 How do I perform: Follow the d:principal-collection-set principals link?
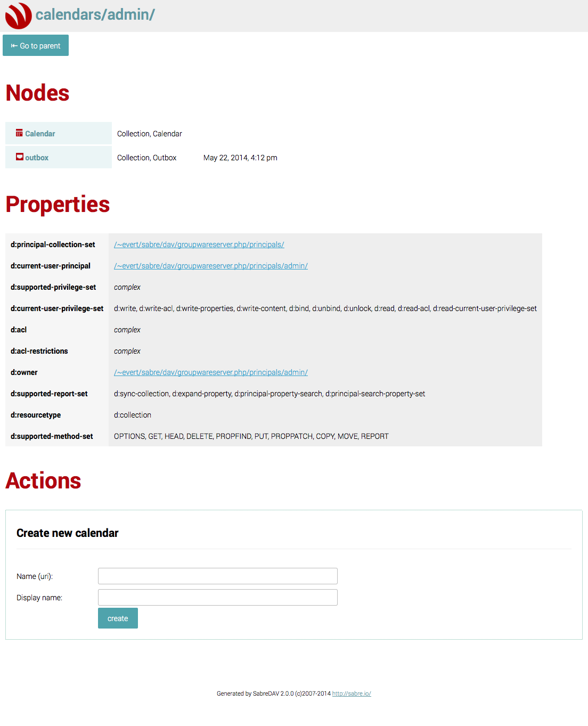pos(199,244)
